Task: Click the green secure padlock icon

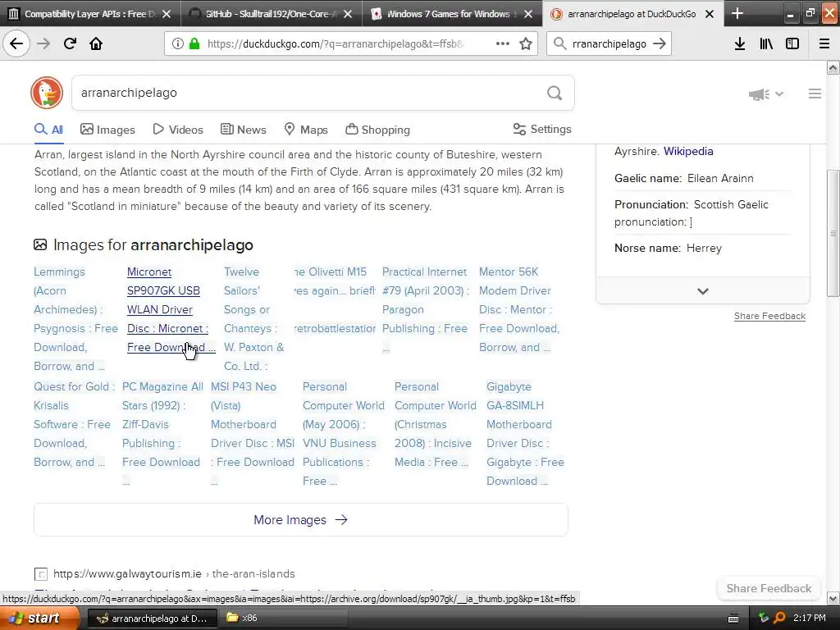Action: pos(194,44)
